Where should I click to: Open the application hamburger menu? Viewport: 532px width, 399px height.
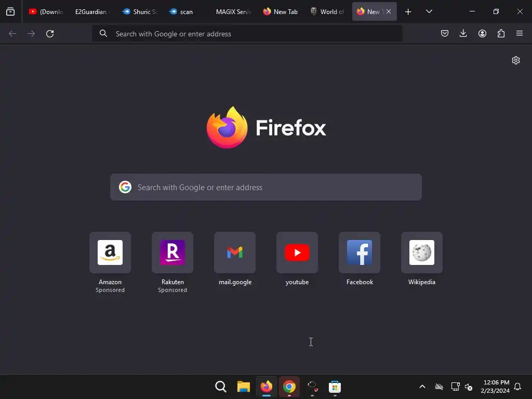tap(520, 33)
